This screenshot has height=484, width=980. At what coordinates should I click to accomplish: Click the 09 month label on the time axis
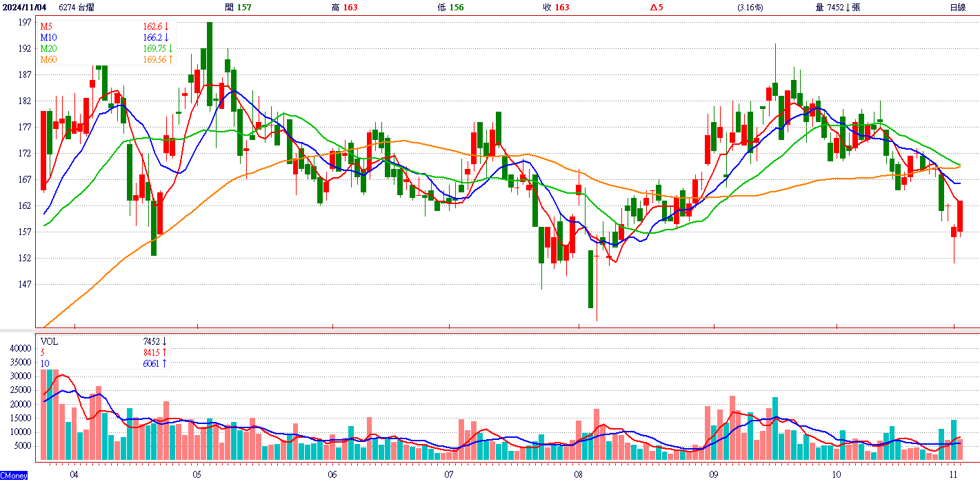click(712, 475)
